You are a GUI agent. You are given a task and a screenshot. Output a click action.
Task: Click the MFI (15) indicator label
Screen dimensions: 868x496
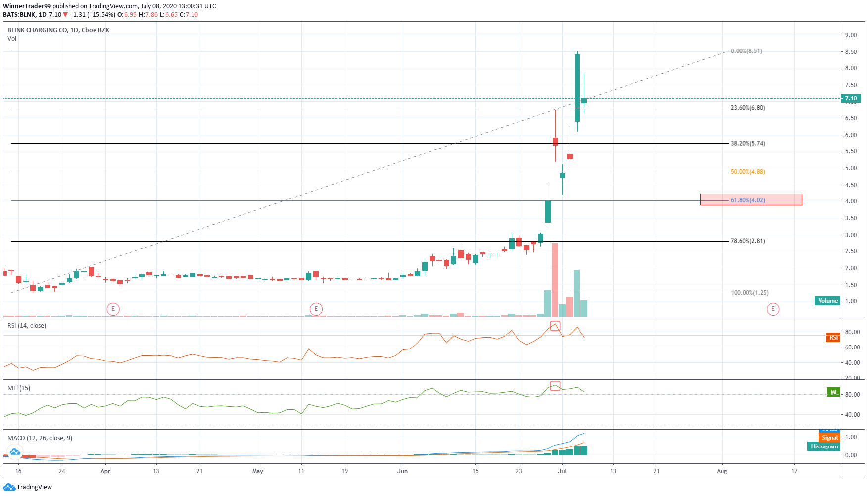(19, 388)
